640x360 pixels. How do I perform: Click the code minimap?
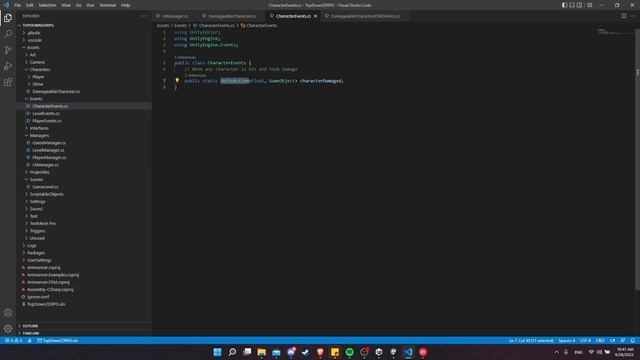(615, 32)
